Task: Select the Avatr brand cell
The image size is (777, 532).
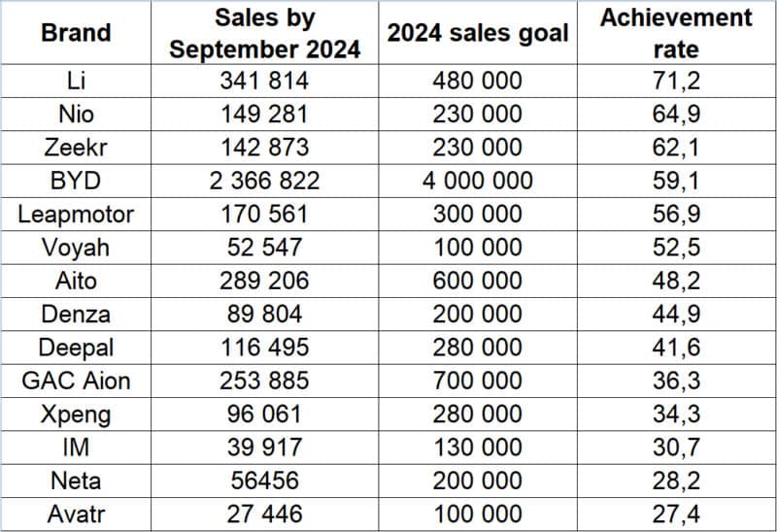Action: (76, 514)
